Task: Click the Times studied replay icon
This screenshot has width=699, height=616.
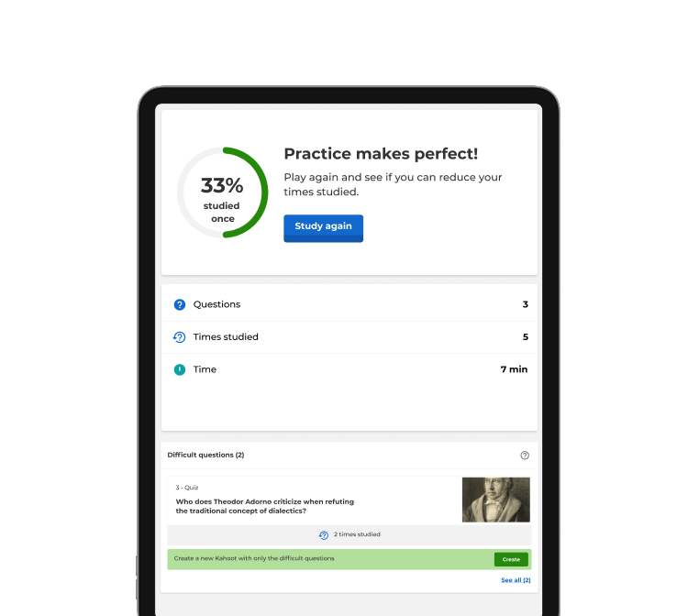Action: coord(179,337)
